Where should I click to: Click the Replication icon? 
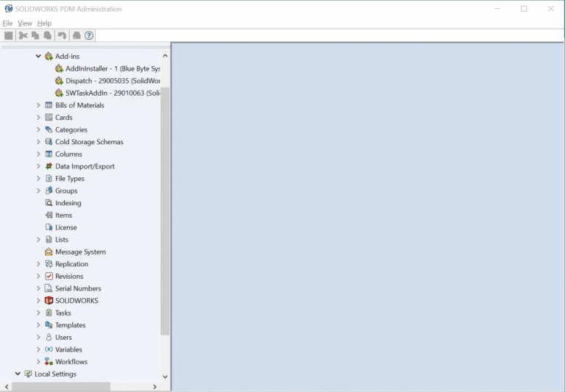49,264
